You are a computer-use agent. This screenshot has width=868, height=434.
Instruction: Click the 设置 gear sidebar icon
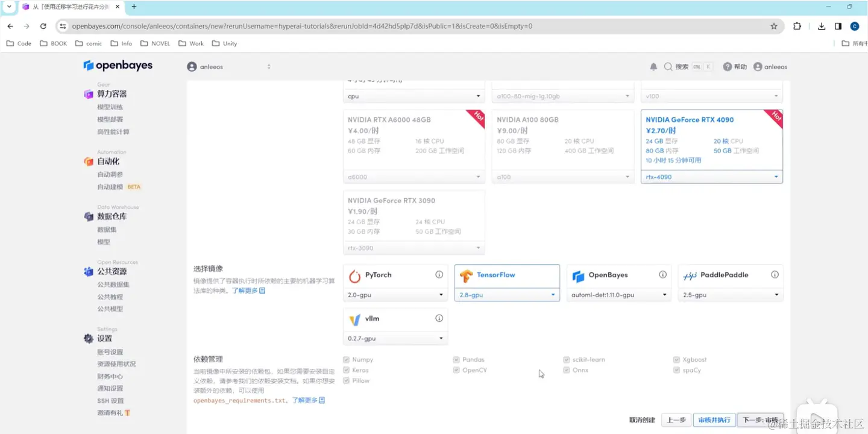[x=89, y=339]
